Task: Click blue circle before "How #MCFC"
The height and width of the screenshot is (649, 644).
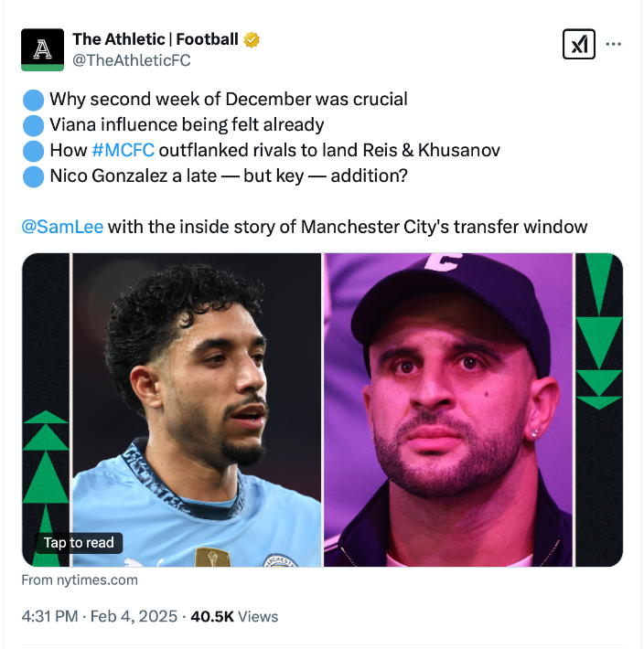Action: 33,150
